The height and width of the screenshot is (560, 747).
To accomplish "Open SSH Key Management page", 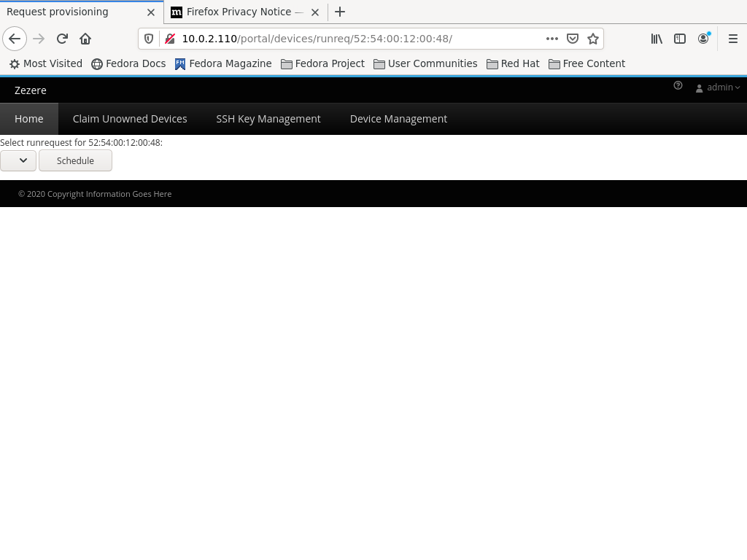I will 268,119.
